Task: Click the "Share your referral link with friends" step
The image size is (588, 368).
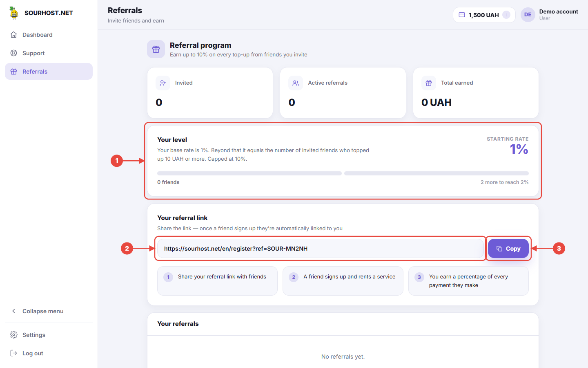Action: 217,281
